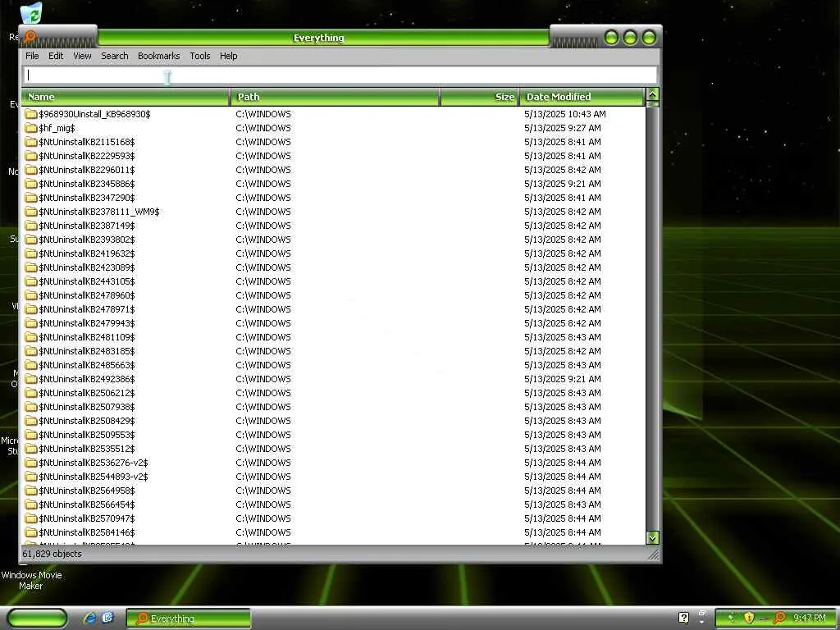The height and width of the screenshot is (630, 840).
Task: Click the taskbar clock showing 9:47 PM
Action: point(810,618)
